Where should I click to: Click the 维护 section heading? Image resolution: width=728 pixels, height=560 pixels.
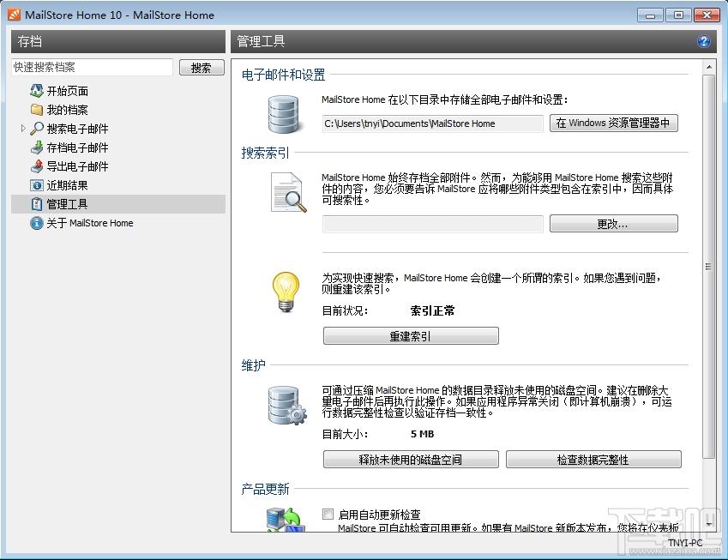tap(254, 365)
